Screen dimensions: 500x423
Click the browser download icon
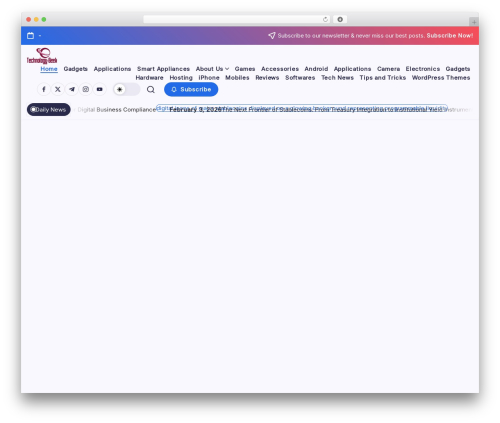(x=340, y=19)
